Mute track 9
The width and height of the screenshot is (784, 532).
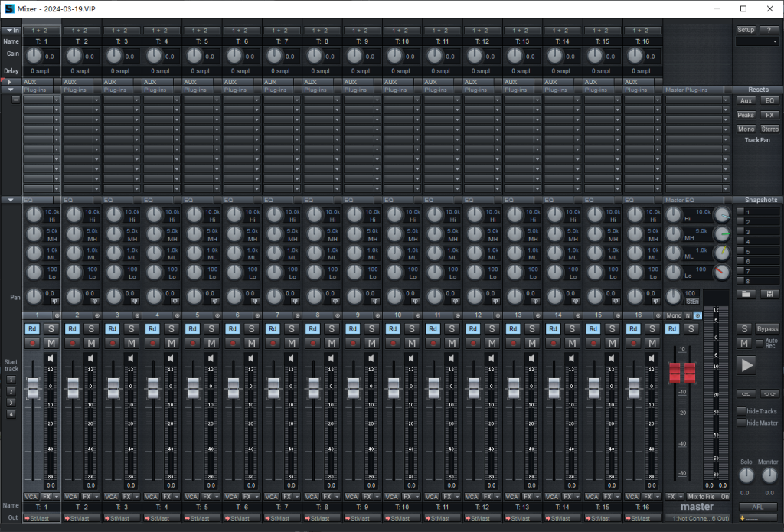tap(371, 343)
